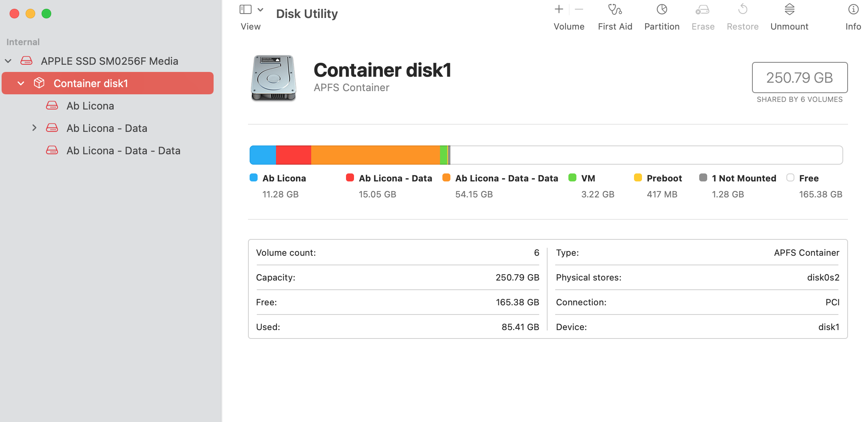This screenshot has width=868, height=422.
Task: Click the Device disk1 value
Action: coord(829,327)
